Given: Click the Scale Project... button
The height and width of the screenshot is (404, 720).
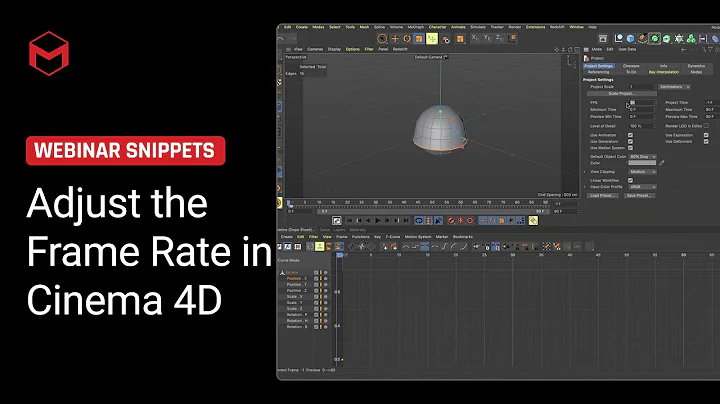Looking at the screenshot, I should tap(622, 94).
